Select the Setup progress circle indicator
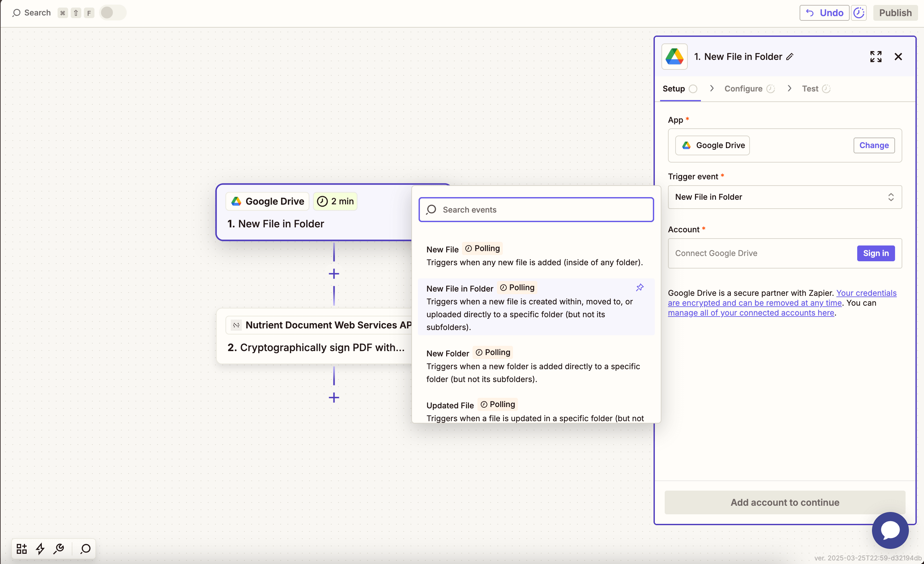Screen dimensions: 924x564 point(693,89)
